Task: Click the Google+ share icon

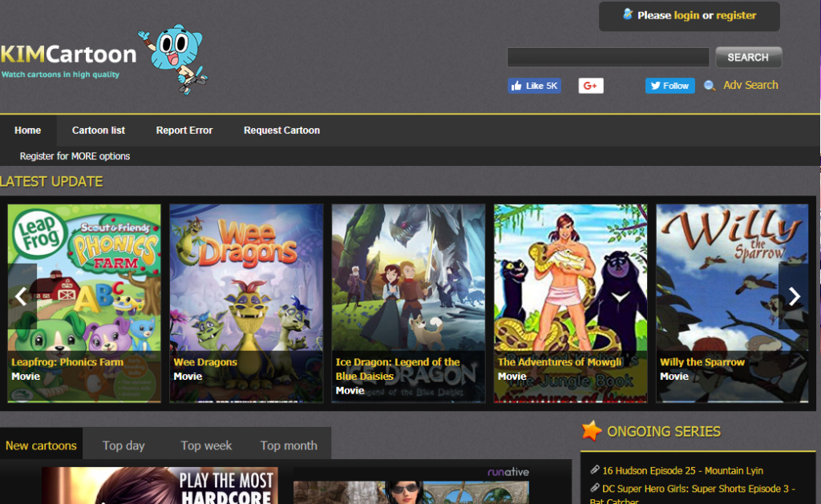Action: point(591,85)
